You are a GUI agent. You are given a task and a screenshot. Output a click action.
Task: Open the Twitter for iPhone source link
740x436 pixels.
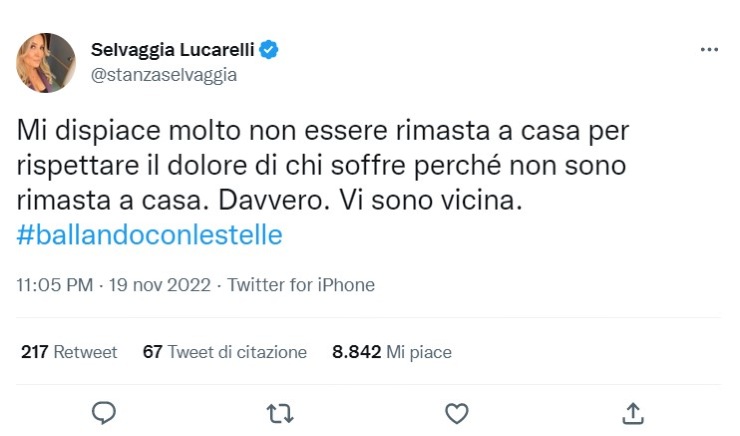point(301,285)
